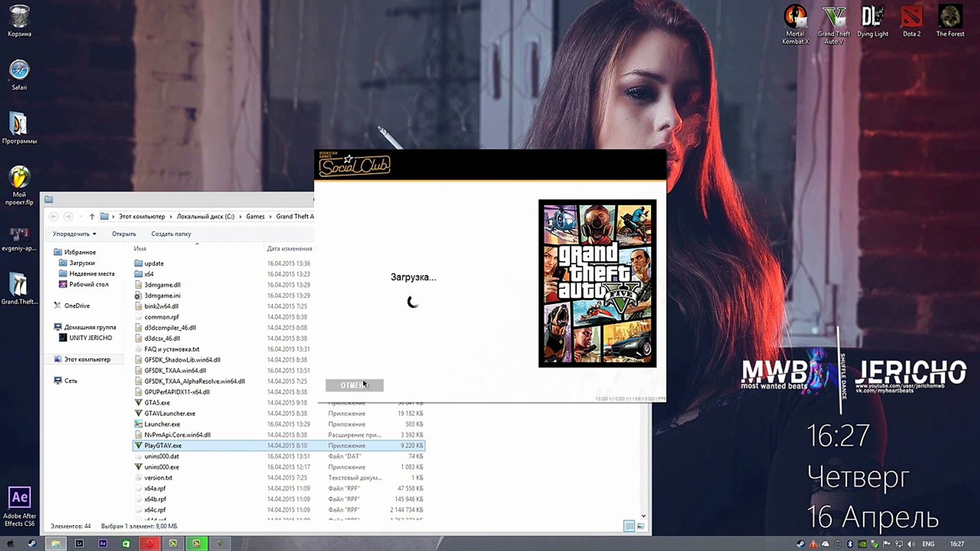Open the Корзина recycle bin desktop icon

coord(19,21)
